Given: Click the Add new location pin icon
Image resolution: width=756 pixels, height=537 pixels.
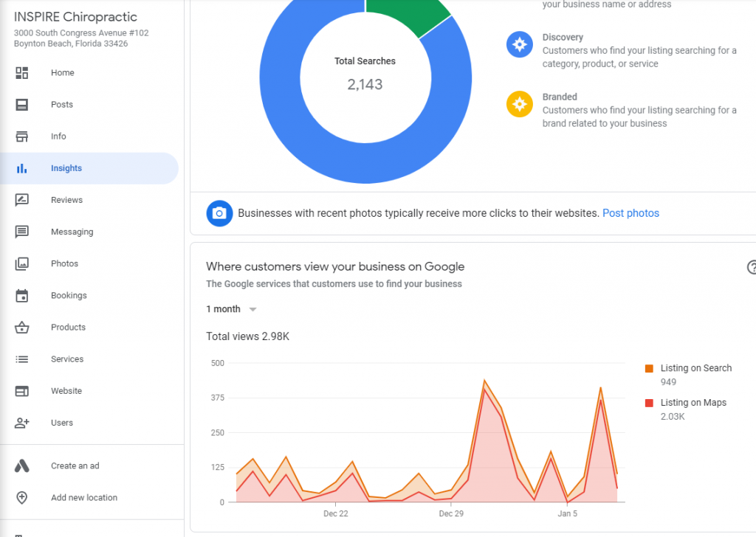Looking at the screenshot, I should [x=21, y=497].
